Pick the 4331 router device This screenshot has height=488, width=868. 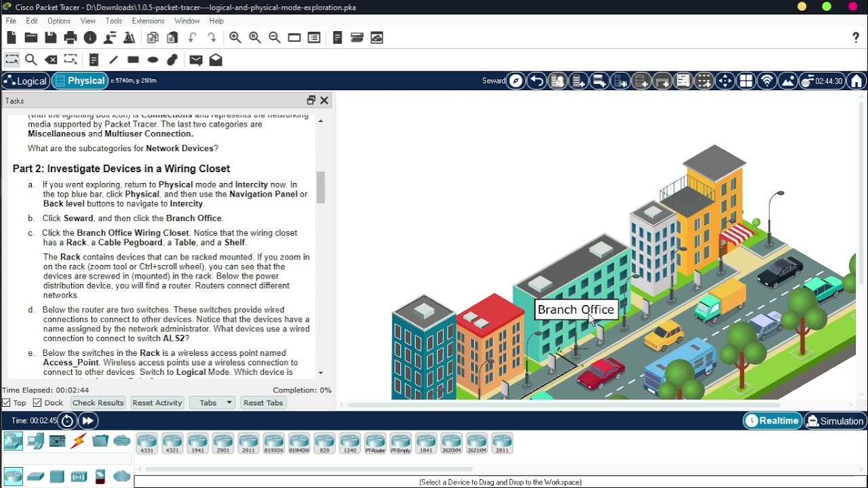click(146, 443)
